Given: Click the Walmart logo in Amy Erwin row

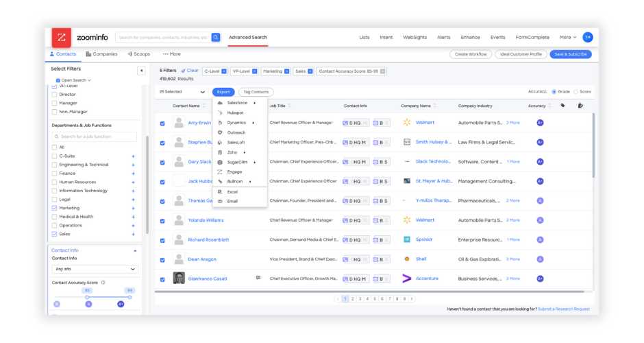Looking at the screenshot, I should [406, 122].
